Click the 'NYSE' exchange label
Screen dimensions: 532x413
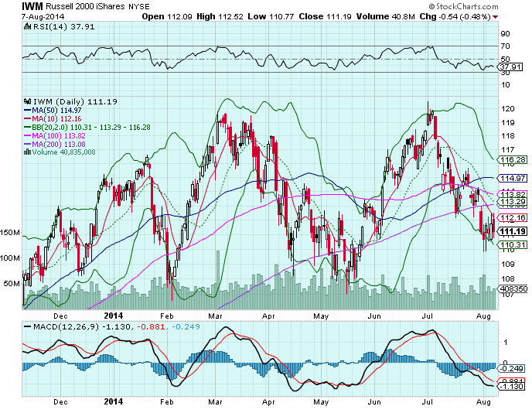coord(138,7)
